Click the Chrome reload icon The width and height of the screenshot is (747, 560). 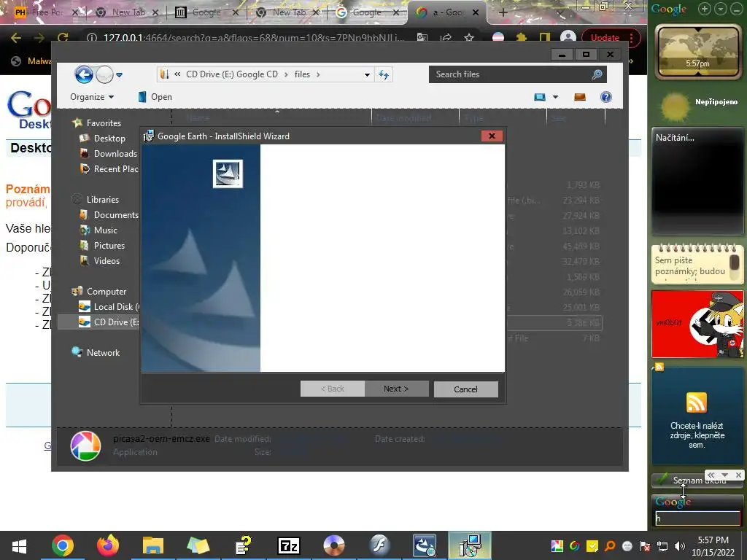(x=63, y=38)
